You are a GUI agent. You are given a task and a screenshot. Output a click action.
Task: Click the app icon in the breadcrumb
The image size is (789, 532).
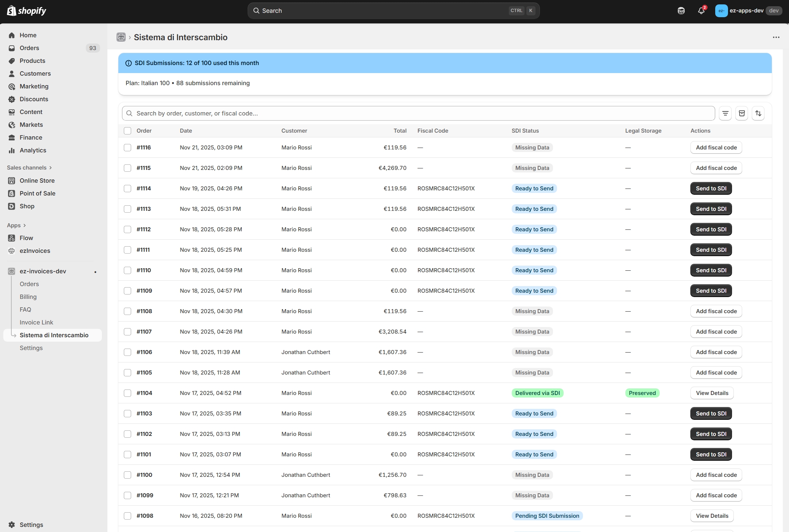point(121,37)
